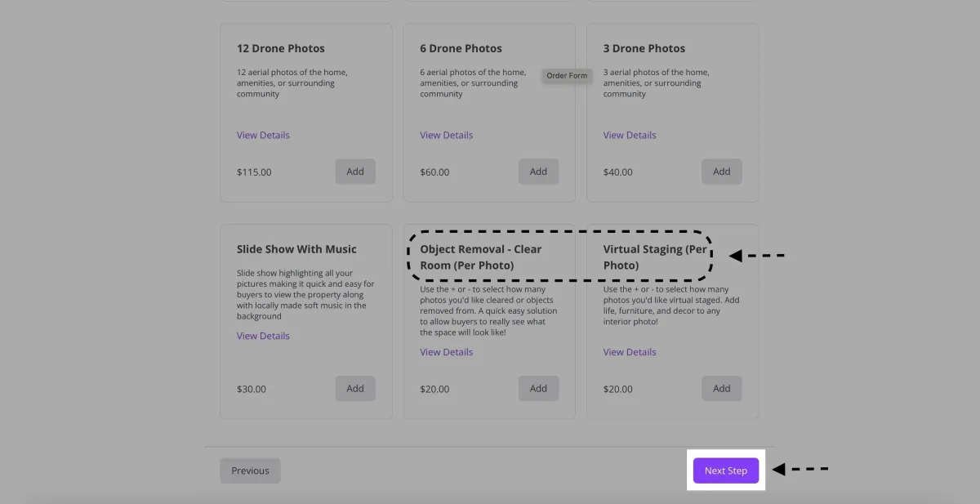Select the 12 Drone Photos card title
This screenshot has width=980, height=504.
(280, 48)
